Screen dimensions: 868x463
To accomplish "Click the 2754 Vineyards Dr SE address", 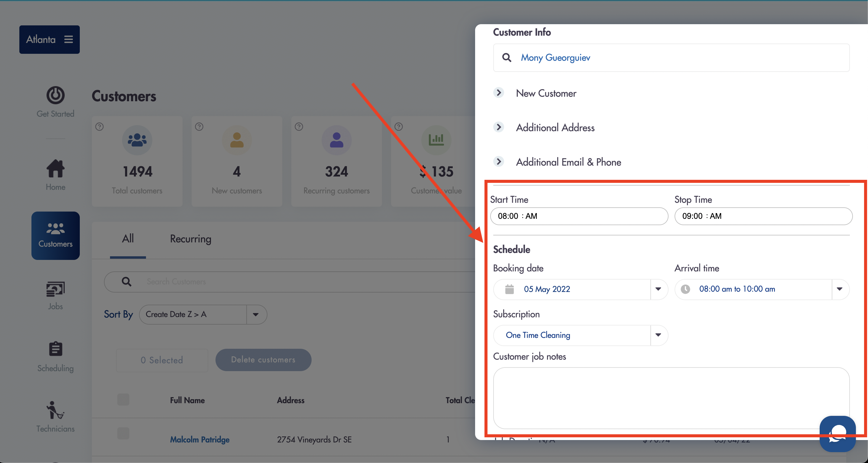I will click(x=314, y=439).
